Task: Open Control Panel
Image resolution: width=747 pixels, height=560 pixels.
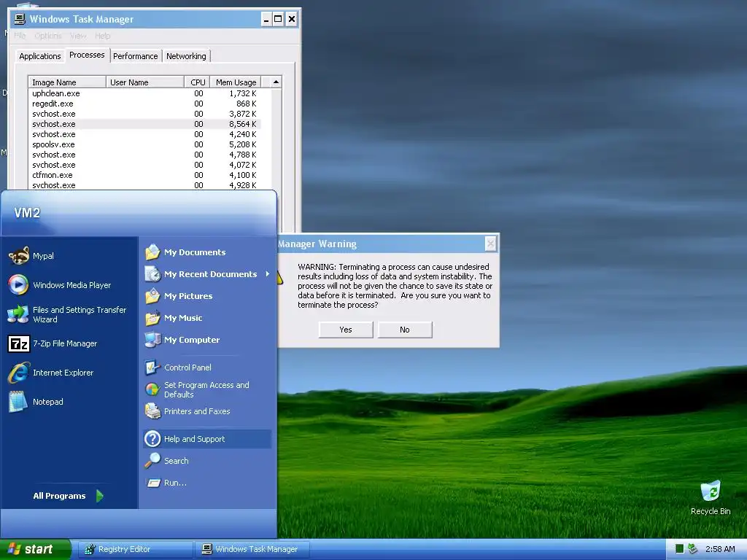Action: pos(178,367)
